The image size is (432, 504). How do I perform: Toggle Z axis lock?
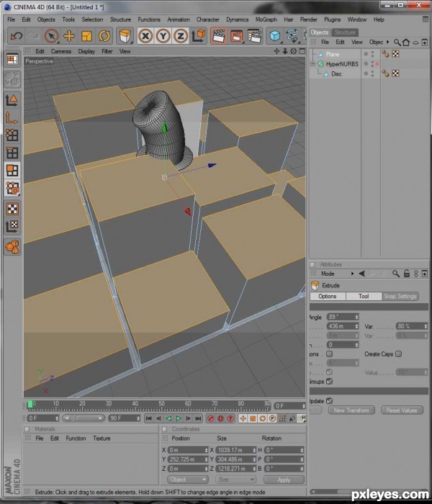pos(181,36)
